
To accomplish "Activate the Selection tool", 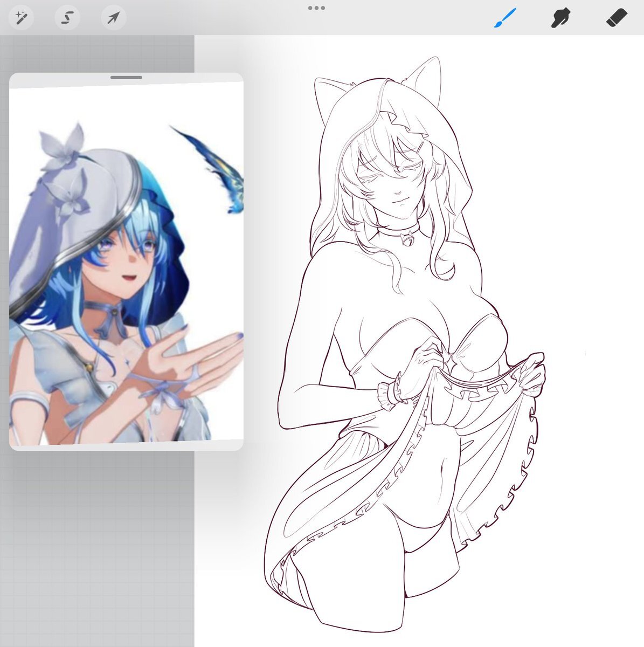I will pyautogui.click(x=67, y=18).
